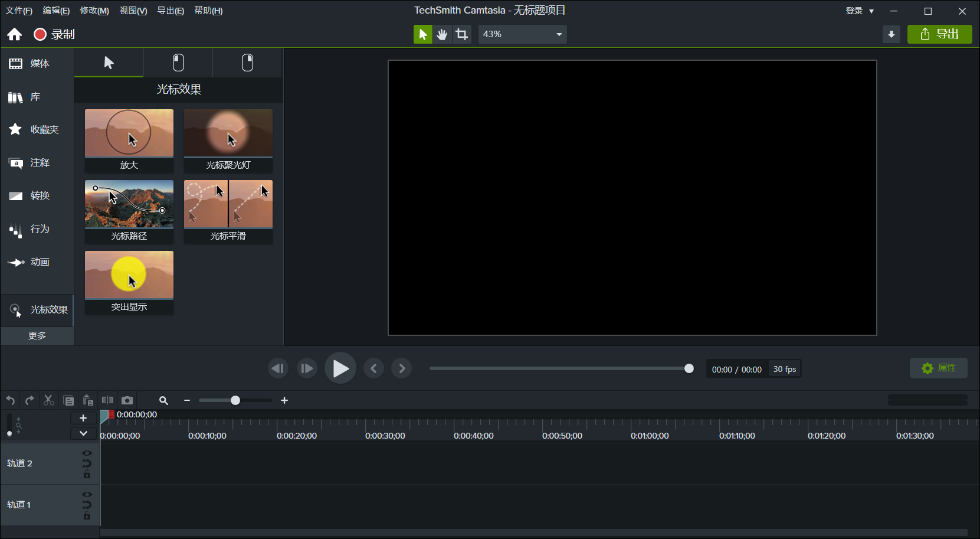The image size is (980, 539).
Task: Hide 轨道 2 with its eye toggle
Action: point(87,453)
